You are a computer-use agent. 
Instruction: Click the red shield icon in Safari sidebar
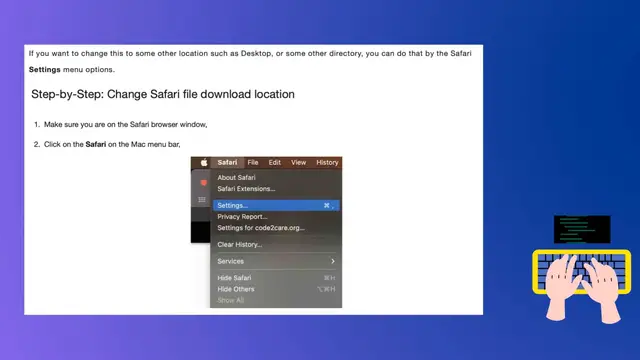point(203,183)
